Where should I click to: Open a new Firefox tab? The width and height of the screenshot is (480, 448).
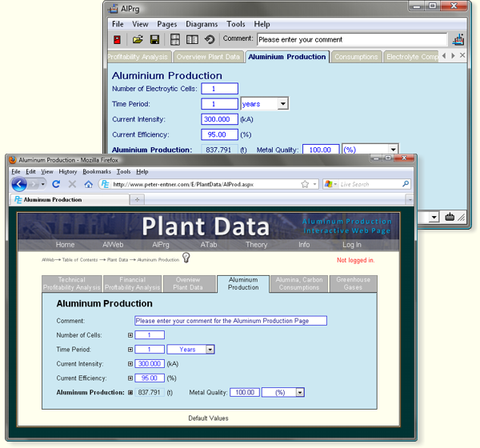tap(137, 200)
